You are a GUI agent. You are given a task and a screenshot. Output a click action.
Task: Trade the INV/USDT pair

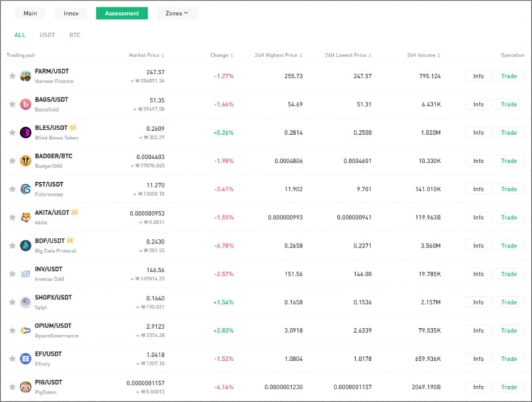pyautogui.click(x=509, y=274)
